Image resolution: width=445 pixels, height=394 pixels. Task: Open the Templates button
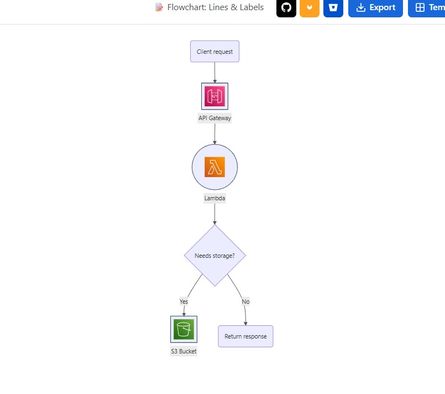pyautogui.click(x=427, y=7)
